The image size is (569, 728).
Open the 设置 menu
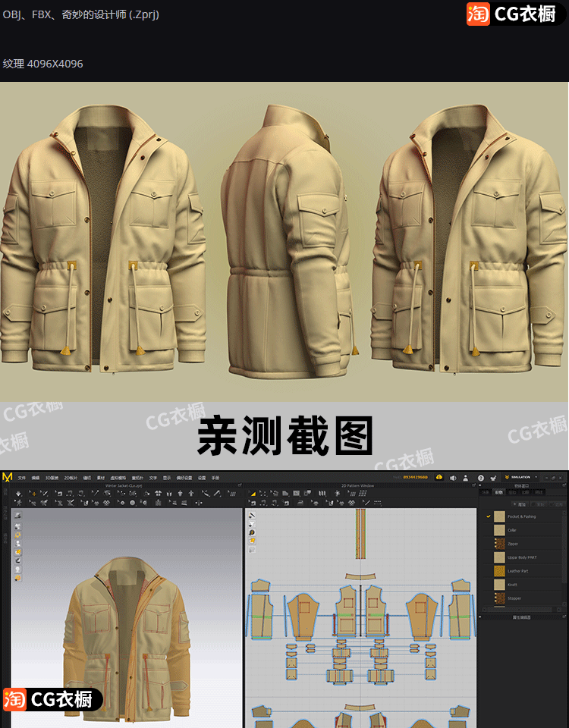[x=201, y=478]
